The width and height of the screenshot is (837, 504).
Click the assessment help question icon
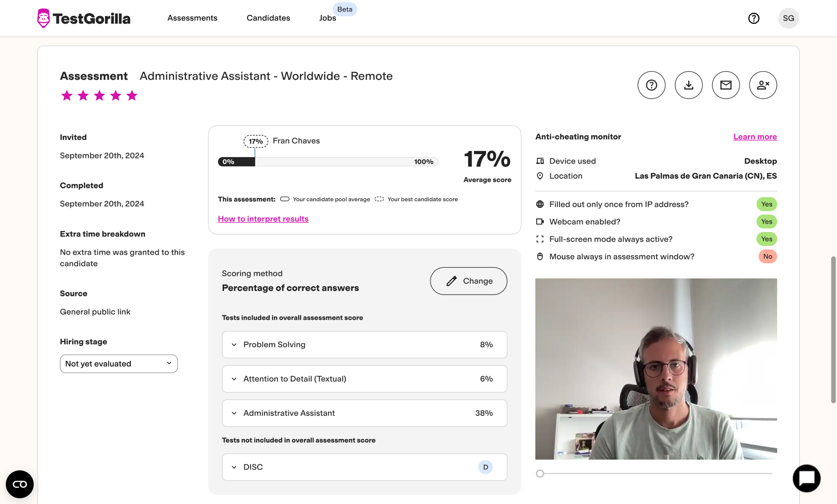coord(651,85)
